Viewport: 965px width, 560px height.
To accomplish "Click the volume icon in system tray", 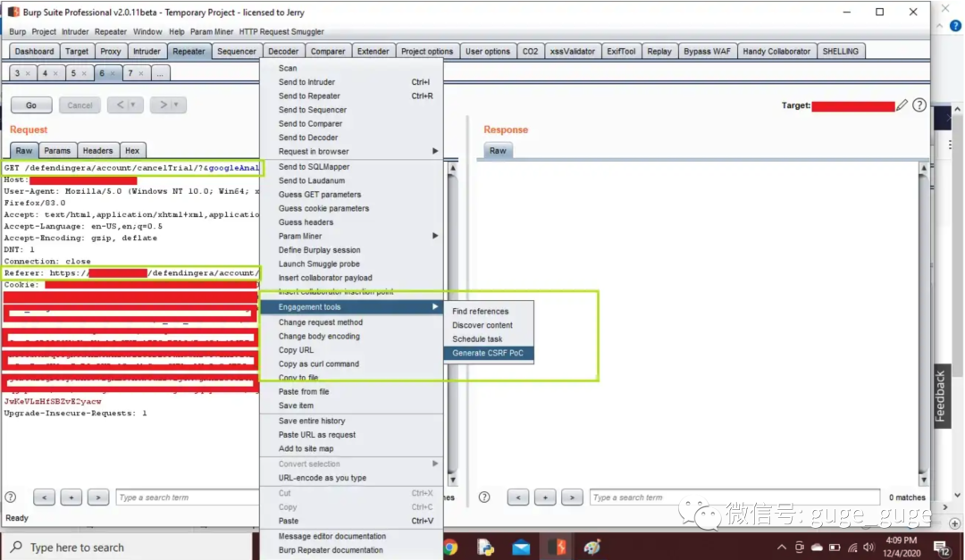I will point(868,547).
